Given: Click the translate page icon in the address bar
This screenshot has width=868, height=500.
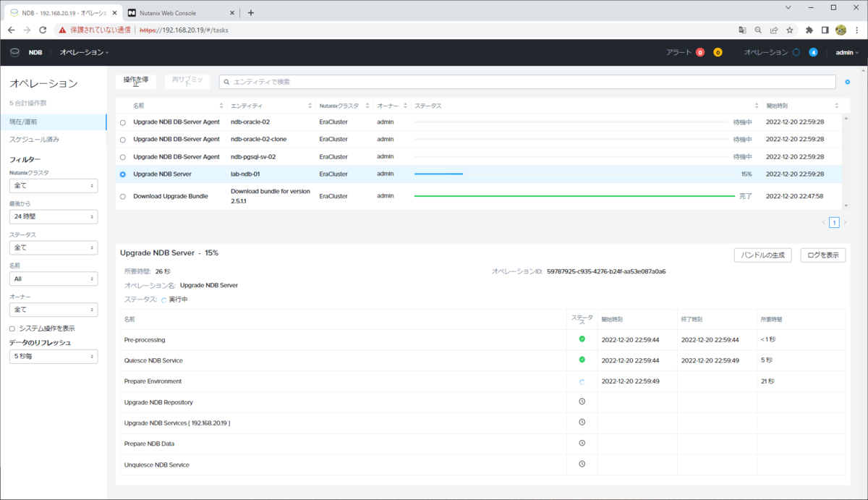Looking at the screenshot, I should point(742,30).
